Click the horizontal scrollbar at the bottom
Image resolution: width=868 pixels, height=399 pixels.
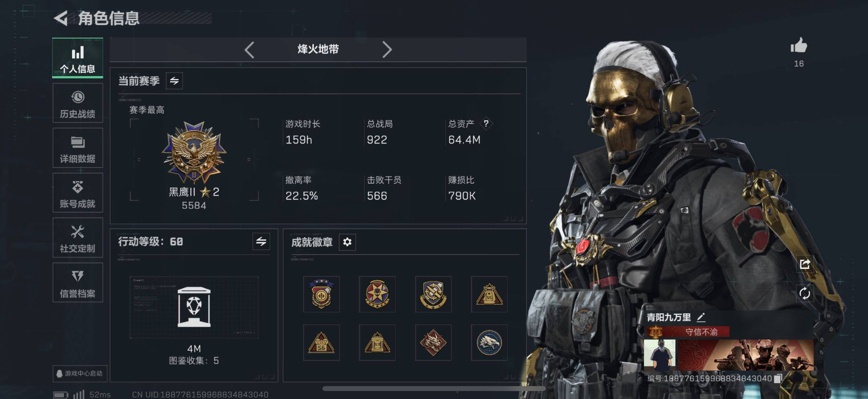point(434,388)
